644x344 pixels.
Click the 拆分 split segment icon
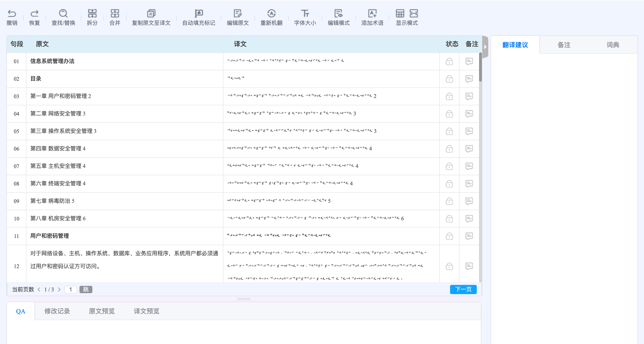[x=92, y=14]
